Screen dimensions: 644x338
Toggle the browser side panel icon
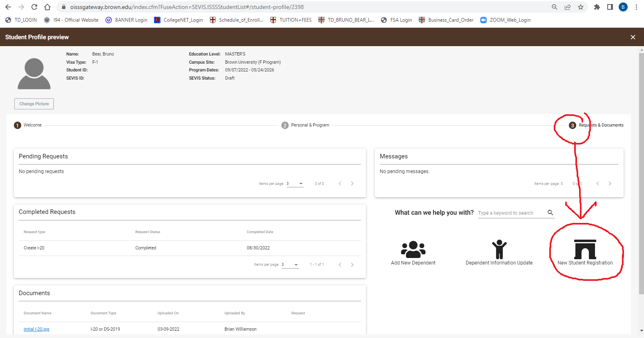(x=610, y=7)
